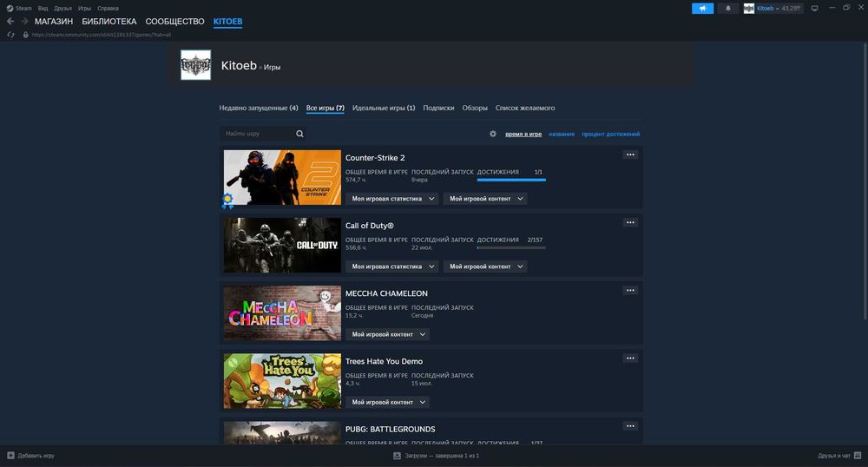Click Call of Duty achievements progress bar

click(x=511, y=247)
